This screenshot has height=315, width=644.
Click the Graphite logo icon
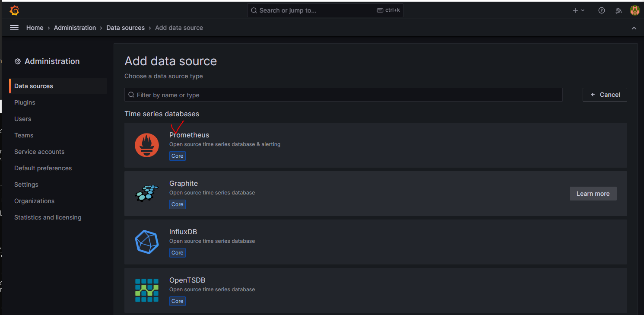click(147, 194)
